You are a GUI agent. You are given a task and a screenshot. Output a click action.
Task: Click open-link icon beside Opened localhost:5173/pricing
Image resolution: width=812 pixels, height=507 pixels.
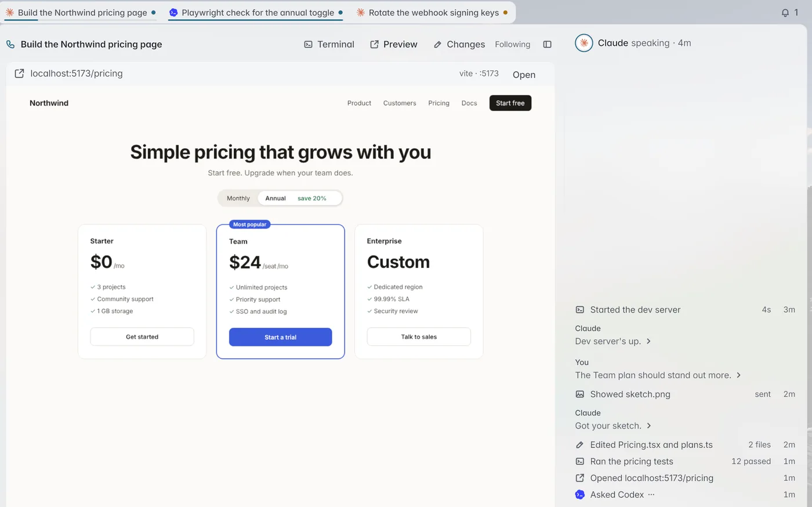(579, 478)
